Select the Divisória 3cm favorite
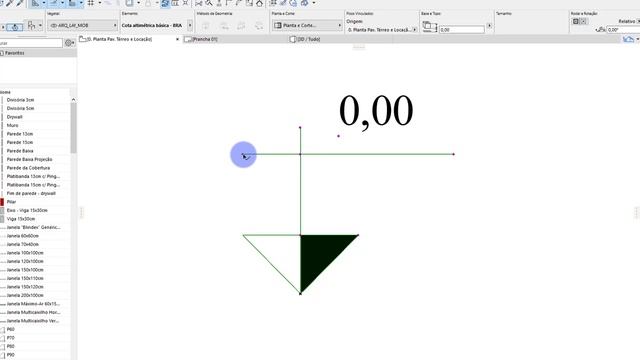Image resolution: width=640 pixels, height=360 pixels. pyautogui.click(x=20, y=100)
